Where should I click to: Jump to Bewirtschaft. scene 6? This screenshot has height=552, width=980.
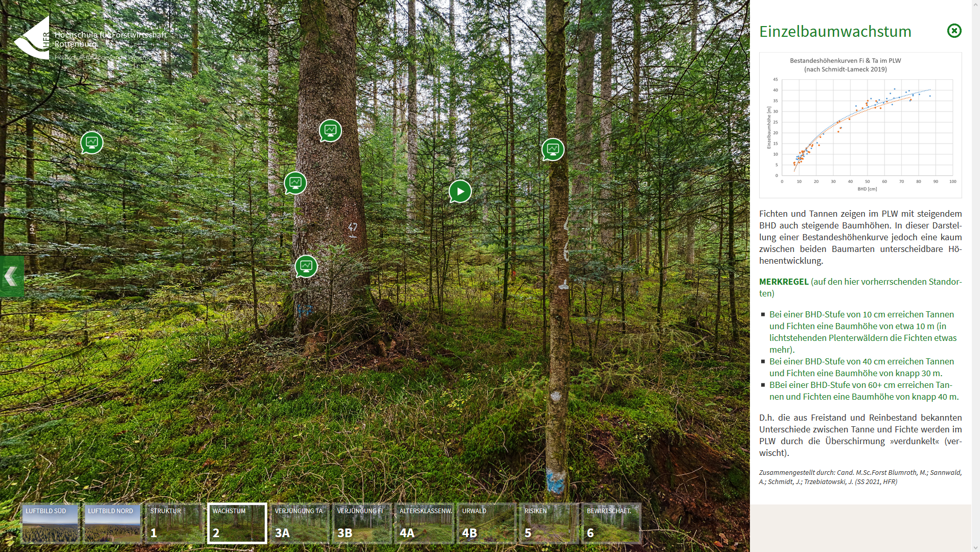pyautogui.click(x=611, y=523)
